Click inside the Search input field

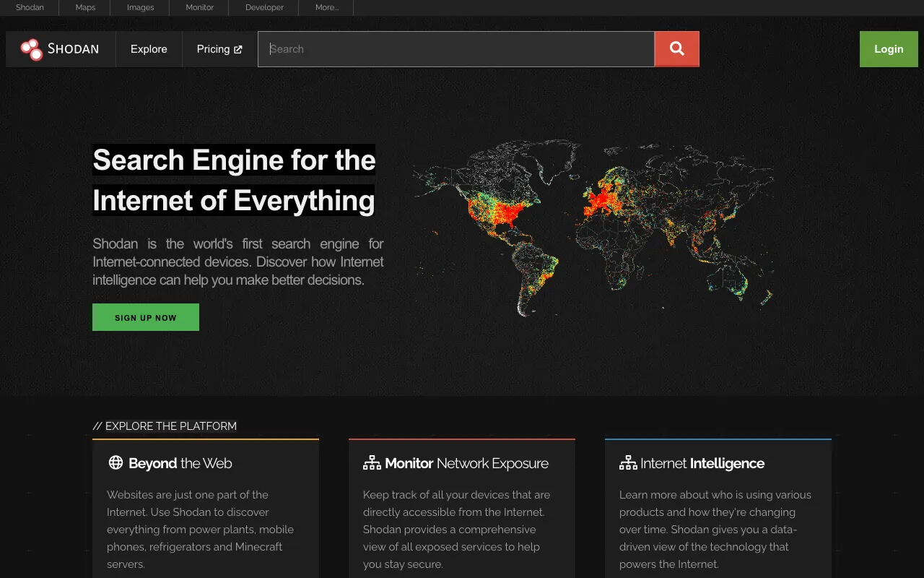pyautogui.click(x=455, y=48)
